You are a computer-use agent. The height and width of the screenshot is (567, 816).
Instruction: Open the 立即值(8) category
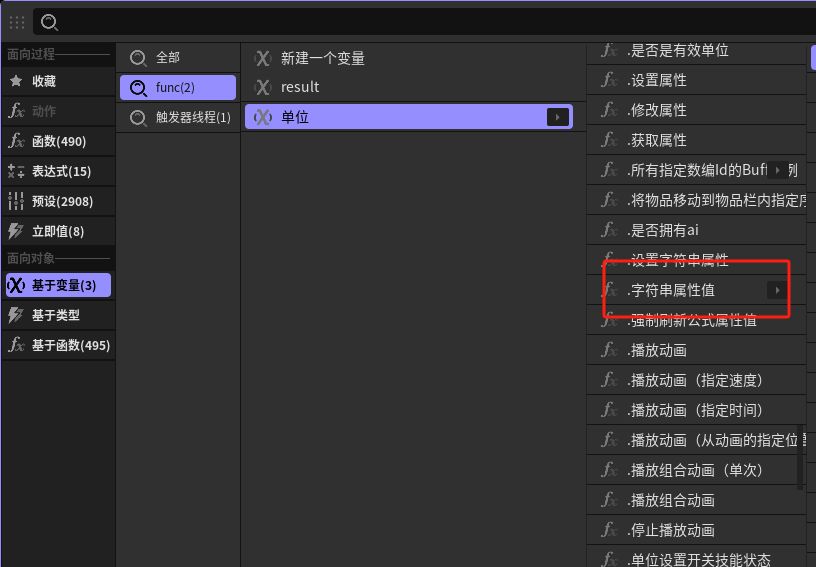(58, 231)
